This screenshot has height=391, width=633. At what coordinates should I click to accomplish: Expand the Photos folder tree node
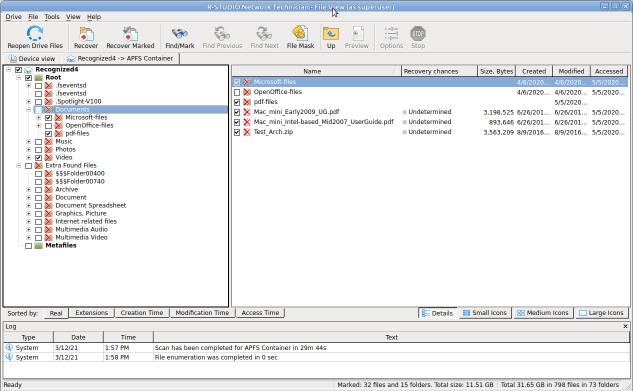tap(29, 150)
